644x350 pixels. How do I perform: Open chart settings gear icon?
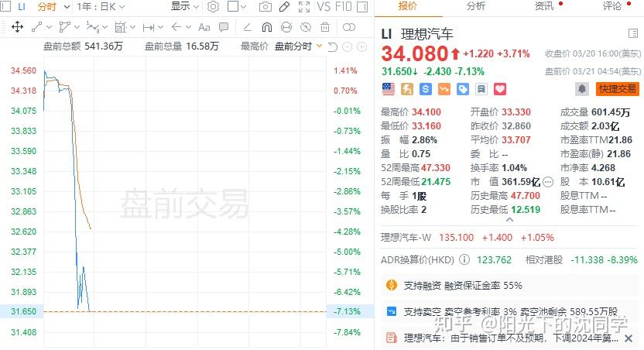coord(213,6)
